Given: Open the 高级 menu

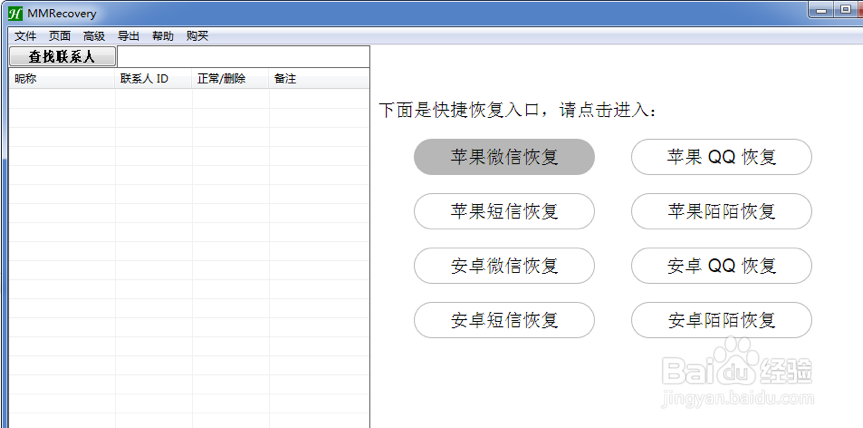Looking at the screenshot, I should point(94,36).
